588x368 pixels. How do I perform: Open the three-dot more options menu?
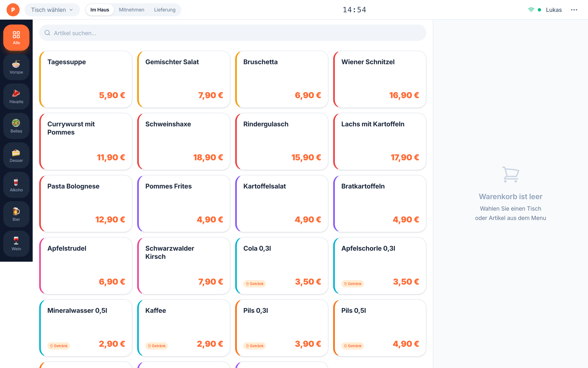coord(574,10)
